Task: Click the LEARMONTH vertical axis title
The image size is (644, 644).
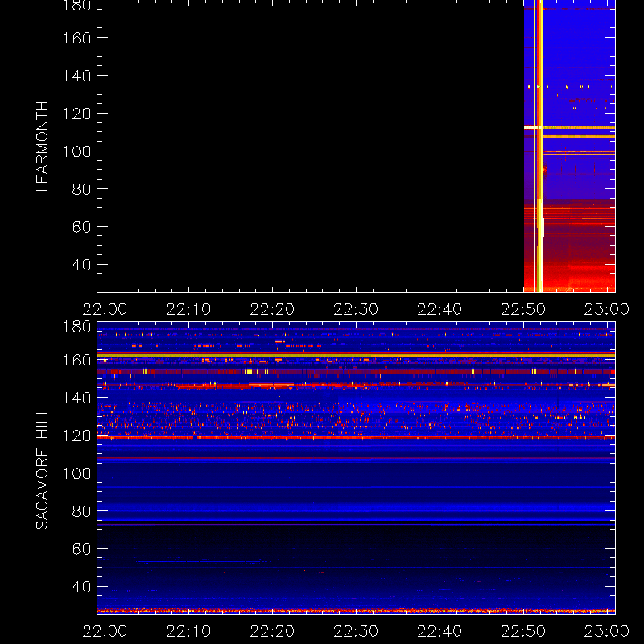Action: click(43, 147)
